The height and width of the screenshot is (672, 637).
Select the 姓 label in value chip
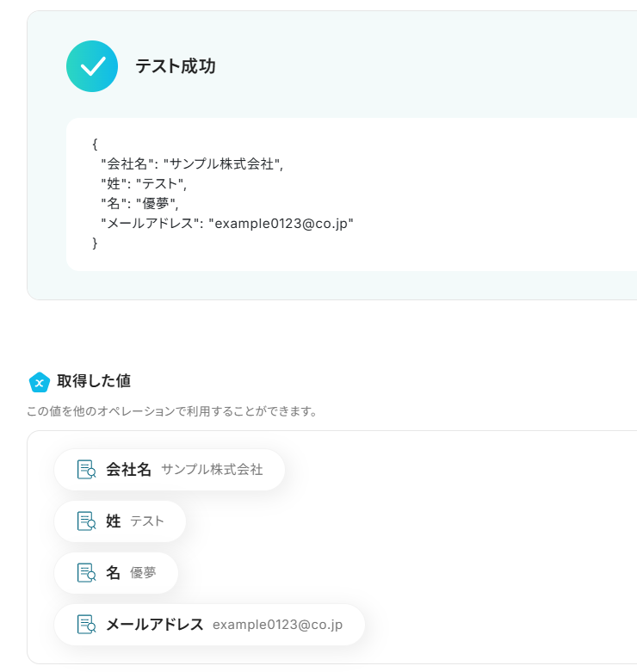(113, 521)
